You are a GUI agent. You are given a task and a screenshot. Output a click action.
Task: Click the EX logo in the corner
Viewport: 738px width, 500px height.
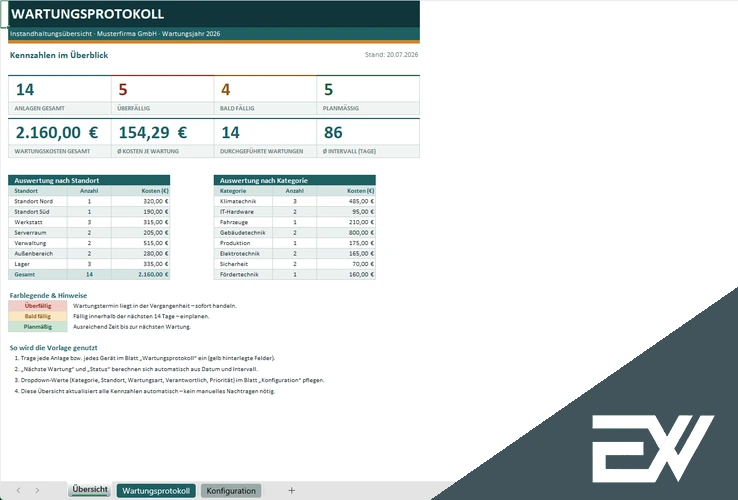pos(652,449)
